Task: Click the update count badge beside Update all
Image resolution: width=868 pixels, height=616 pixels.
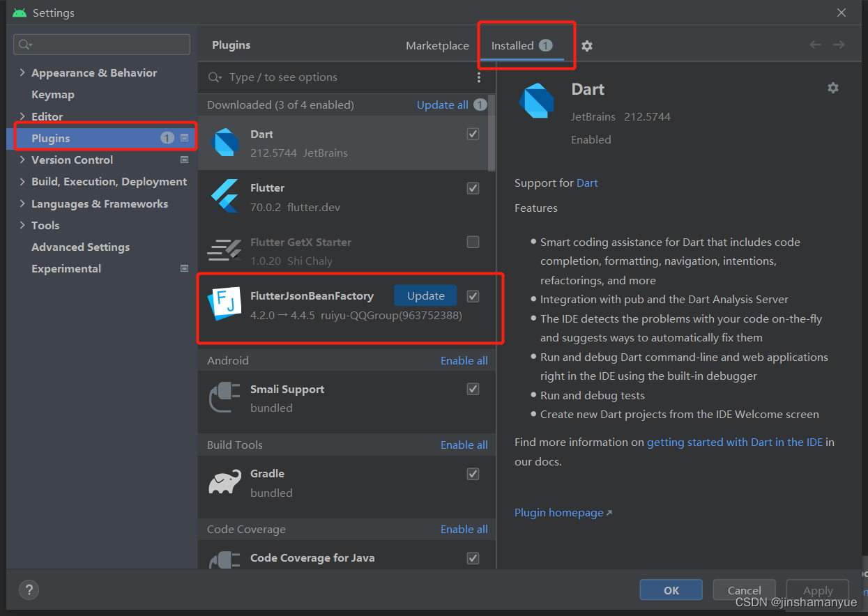Action: click(480, 105)
